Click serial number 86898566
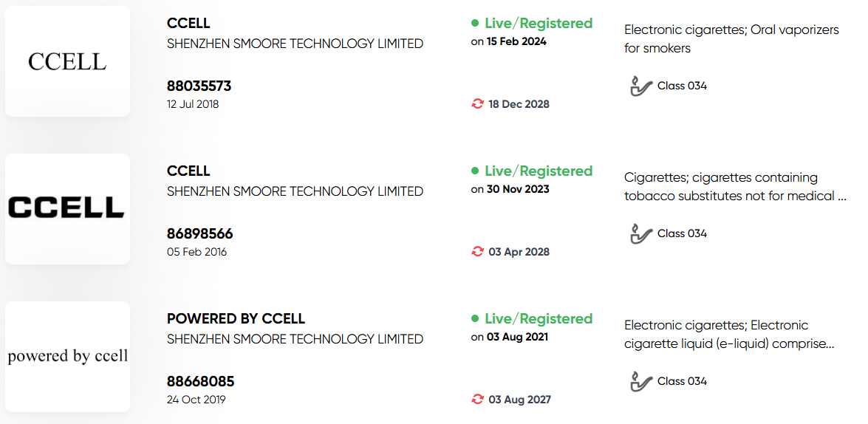Image resolution: width=868 pixels, height=424 pixels. click(x=200, y=233)
